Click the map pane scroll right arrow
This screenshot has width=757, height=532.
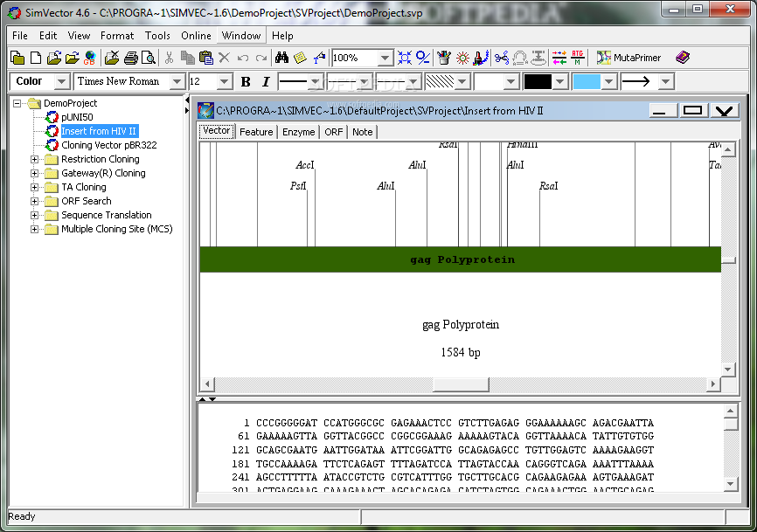713,384
